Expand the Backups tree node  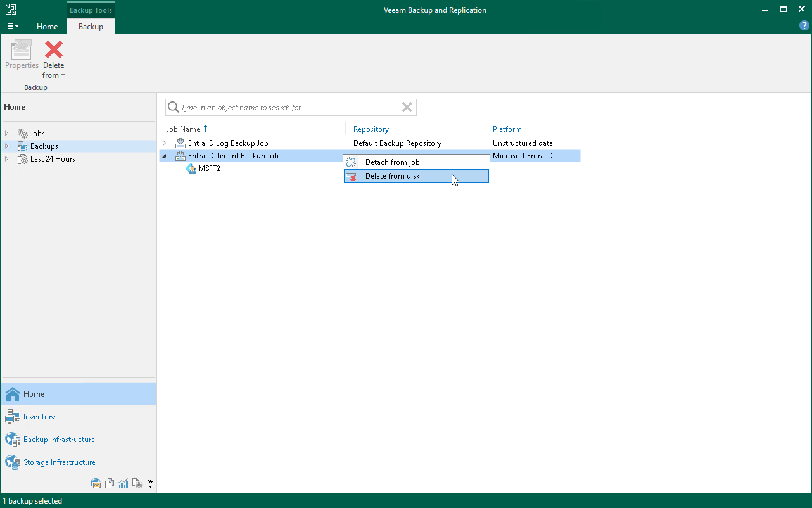tap(7, 146)
